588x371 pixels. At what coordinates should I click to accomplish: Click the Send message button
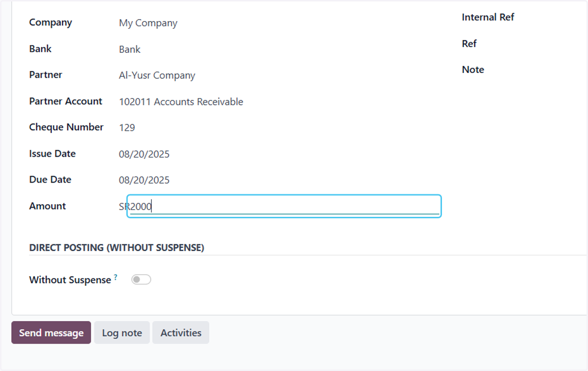pos(51,332)
